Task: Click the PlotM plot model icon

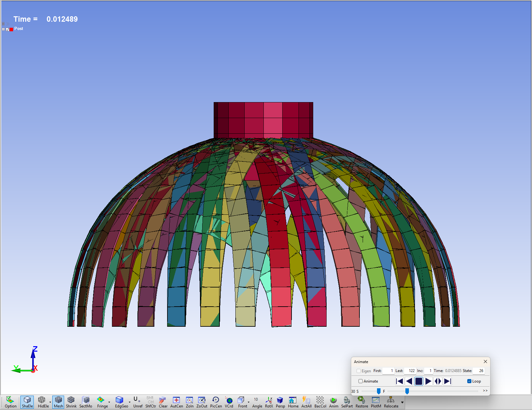Action: click(376, 402)
